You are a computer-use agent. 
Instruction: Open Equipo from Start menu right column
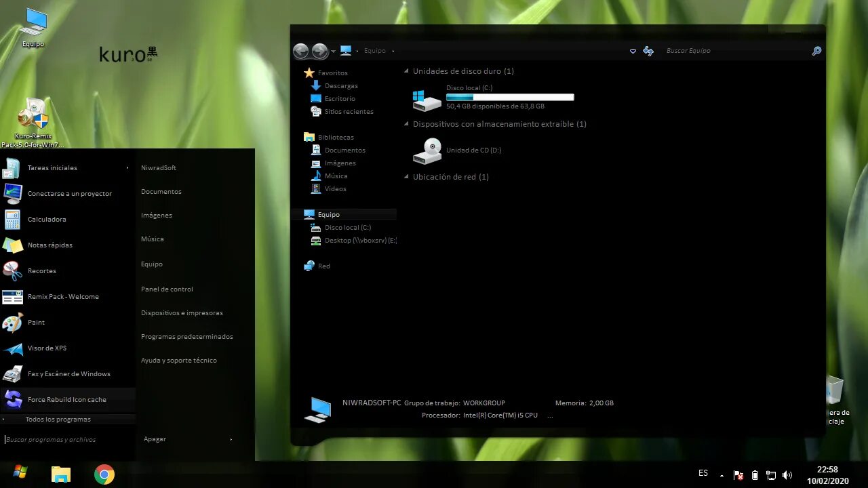coord(152,264)
